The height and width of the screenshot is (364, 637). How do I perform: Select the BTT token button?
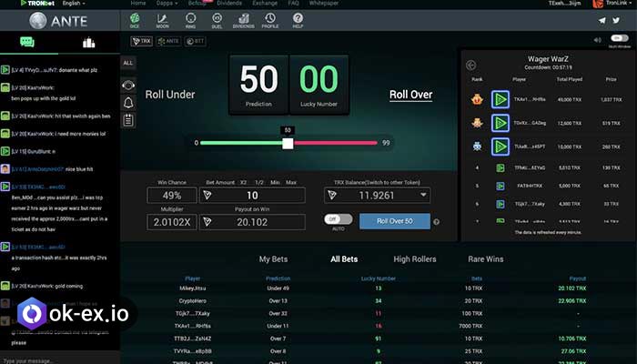click(x=195, y=41)
